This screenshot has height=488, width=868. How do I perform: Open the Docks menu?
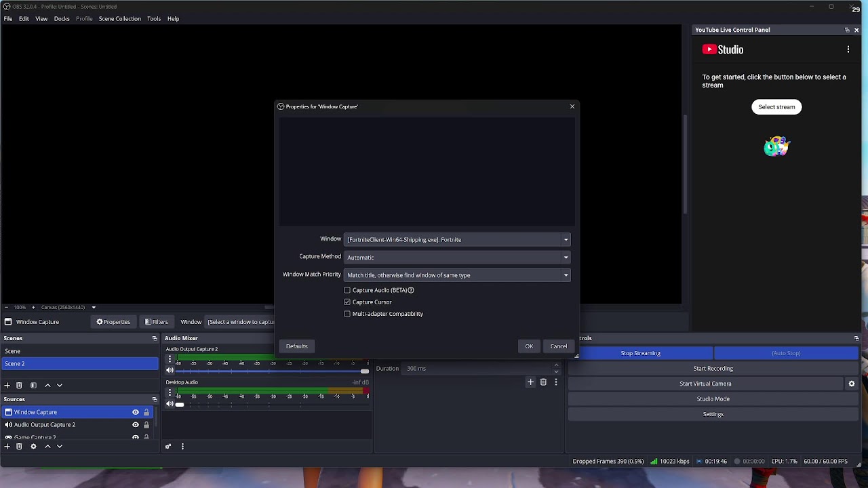tap(62, 19)
